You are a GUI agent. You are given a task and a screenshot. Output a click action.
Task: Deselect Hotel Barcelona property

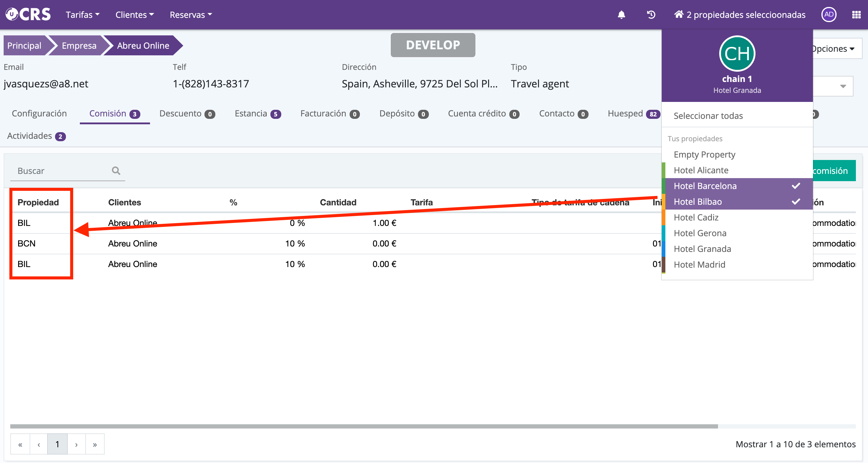(x=737, y=186)
